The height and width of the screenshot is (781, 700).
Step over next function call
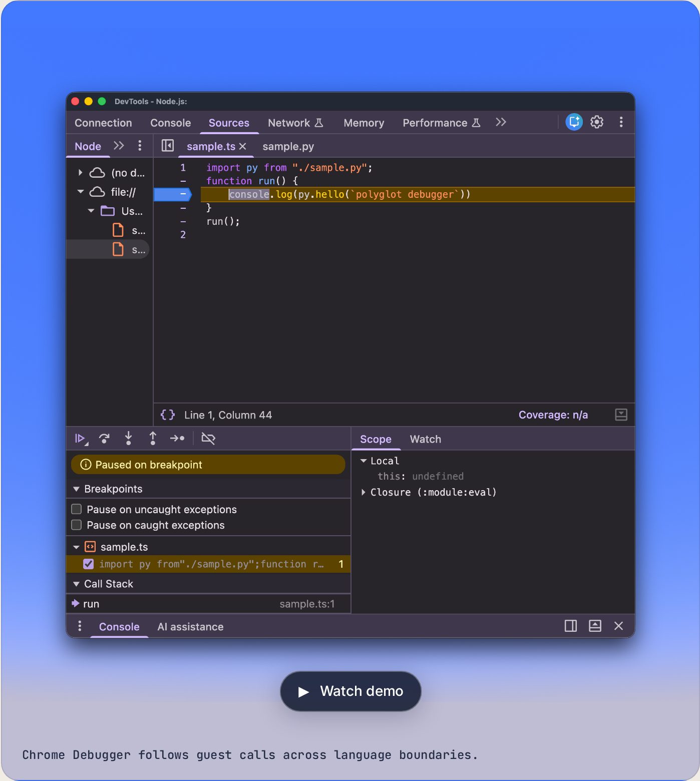coord(104,439)
